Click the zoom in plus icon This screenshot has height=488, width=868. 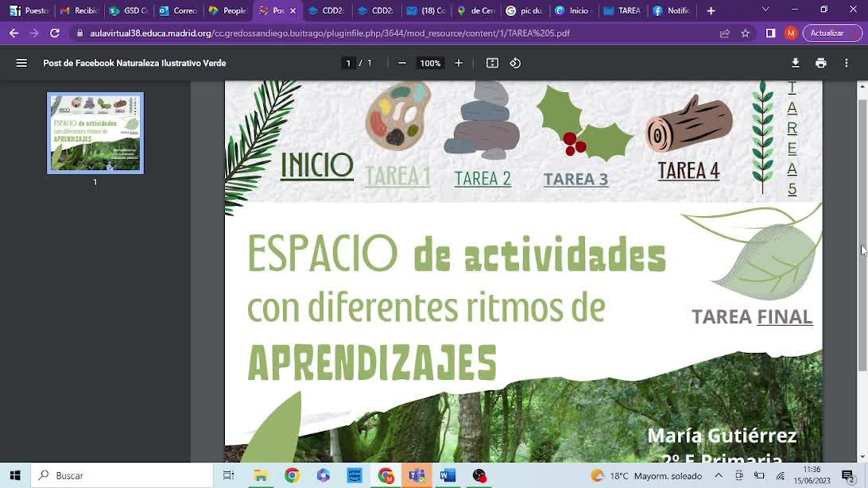pos(459,63)
